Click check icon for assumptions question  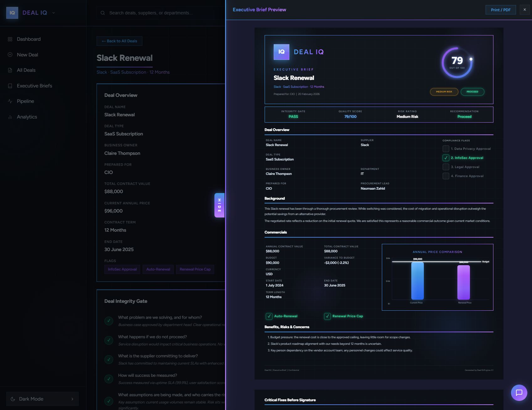(x=109, y=401)
